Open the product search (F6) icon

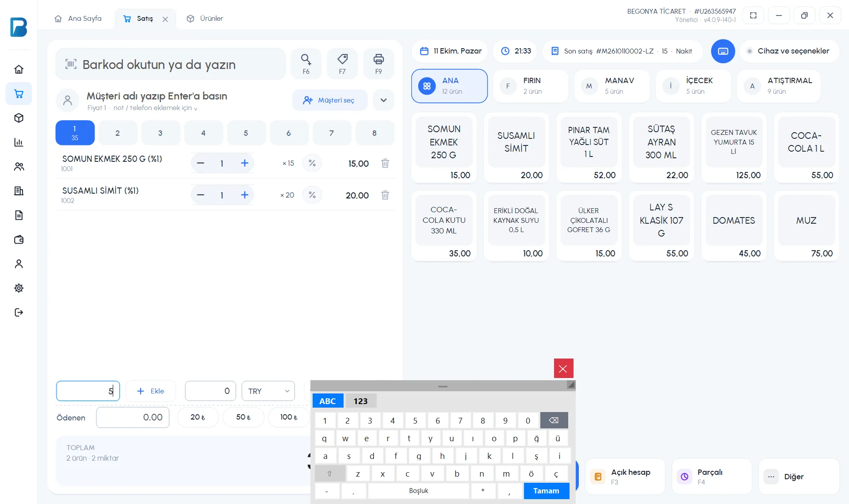[x=306, y=64]
